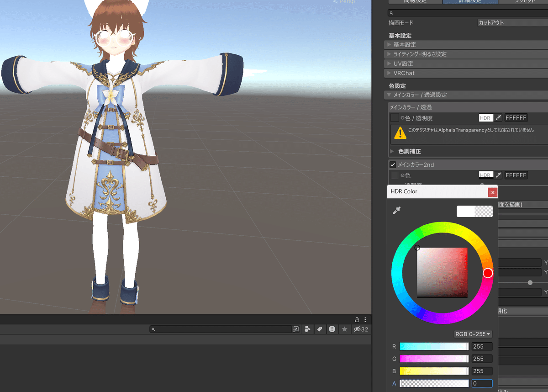Click the メインカラー2nd HDR color swatch
The image size is (548, 392).
click(486, 175)
